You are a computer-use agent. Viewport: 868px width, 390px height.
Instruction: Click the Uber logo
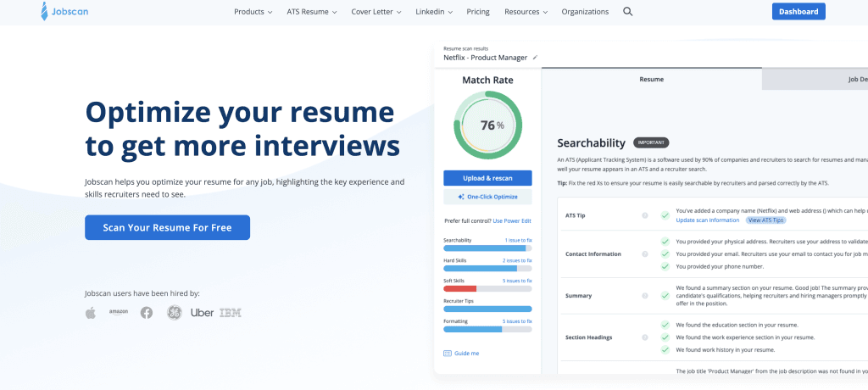pos(202,313)
